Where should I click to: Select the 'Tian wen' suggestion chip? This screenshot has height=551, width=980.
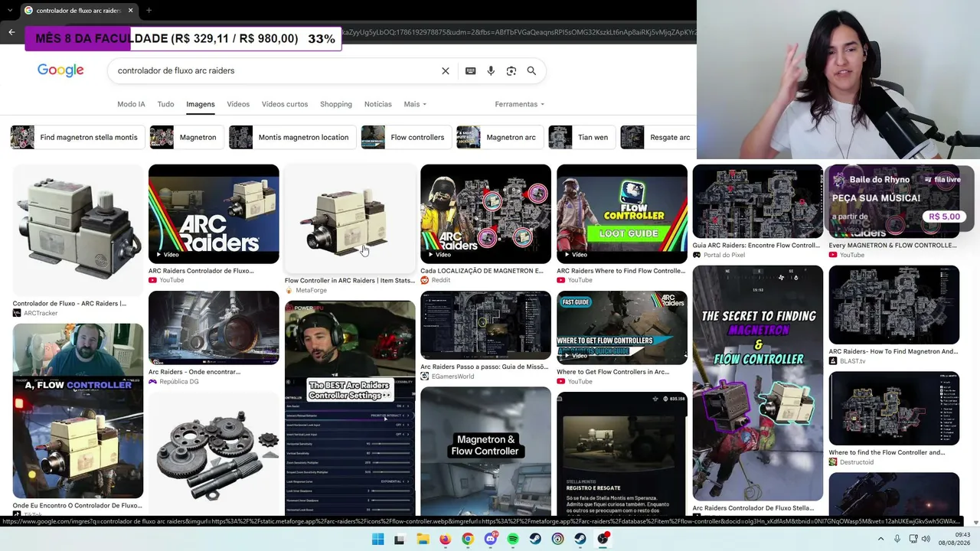pyautogui.click(x=582, y=138)
